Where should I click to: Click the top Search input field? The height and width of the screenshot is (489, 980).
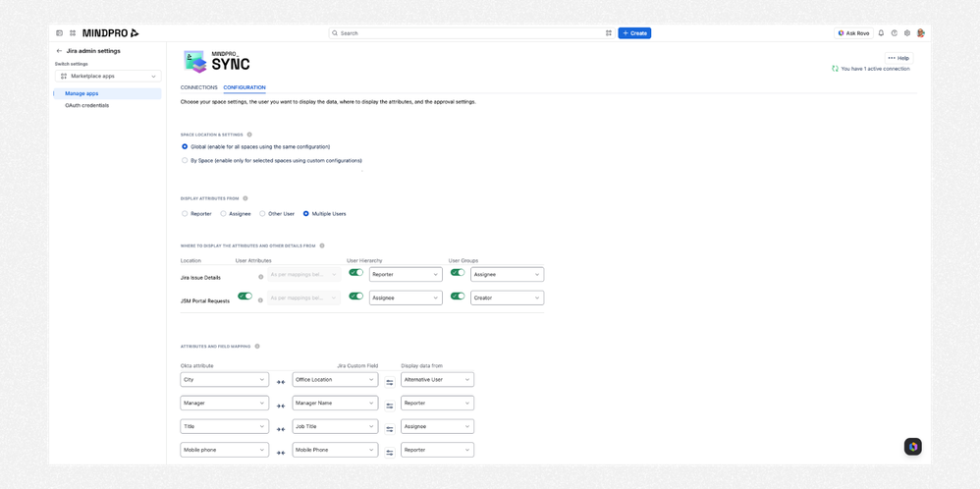pos(471,33)
